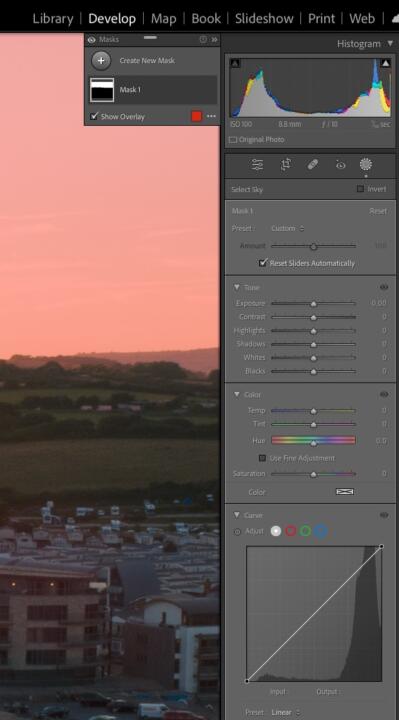399x720 pixels.
Task: Activate the curve targeted adjustment tool
Action: click(237, 532)
